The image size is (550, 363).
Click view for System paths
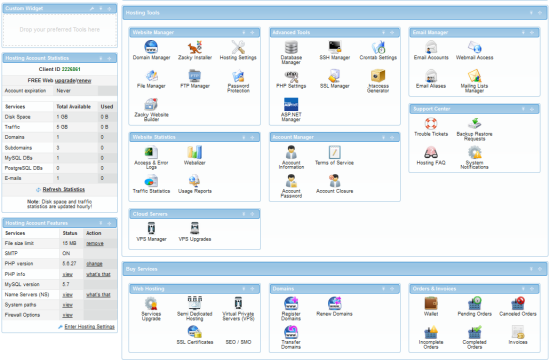[67, 305]
